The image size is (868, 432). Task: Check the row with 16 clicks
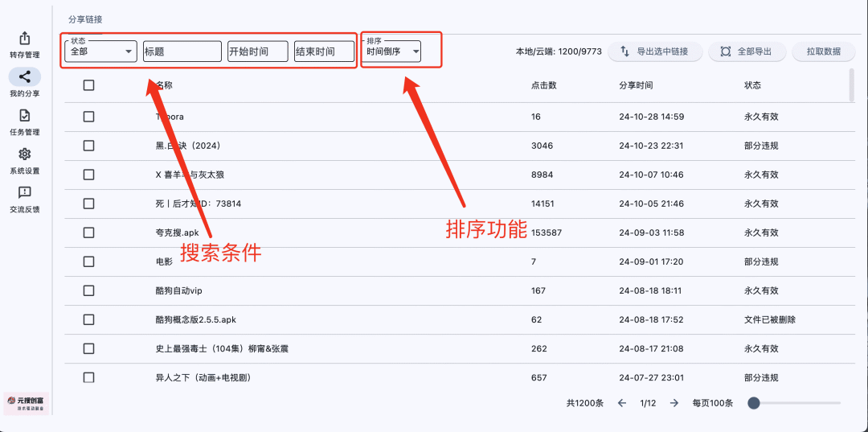(88, 117)
